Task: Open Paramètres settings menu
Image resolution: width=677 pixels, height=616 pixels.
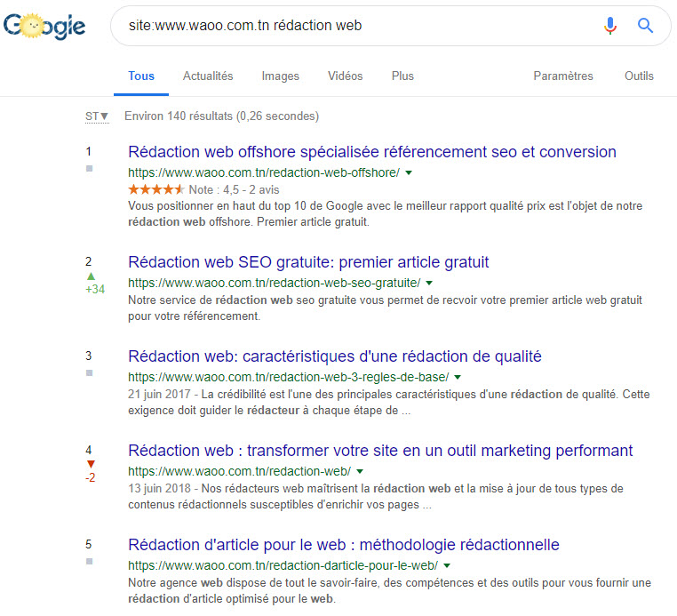Action: pyautogui.click(x=563, y=76)
